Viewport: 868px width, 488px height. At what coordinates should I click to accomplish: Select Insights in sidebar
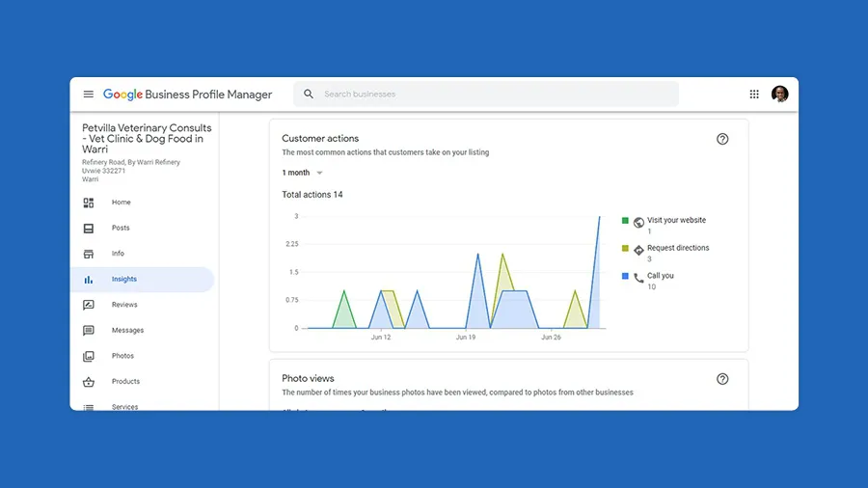pos(143,280)
